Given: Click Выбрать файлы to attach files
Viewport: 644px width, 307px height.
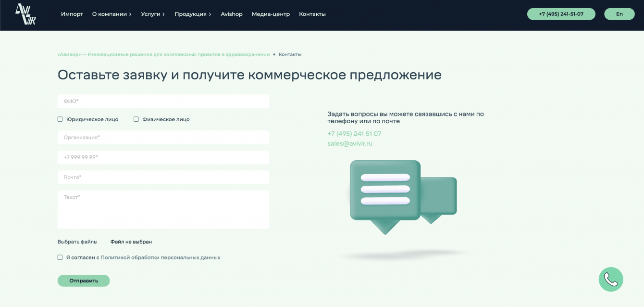Looking at the screenshot, I should [x=77, y=242].
